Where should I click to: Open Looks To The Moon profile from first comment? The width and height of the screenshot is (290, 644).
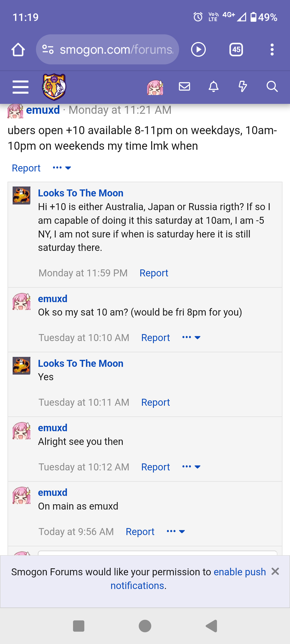[x=81, y=193]
